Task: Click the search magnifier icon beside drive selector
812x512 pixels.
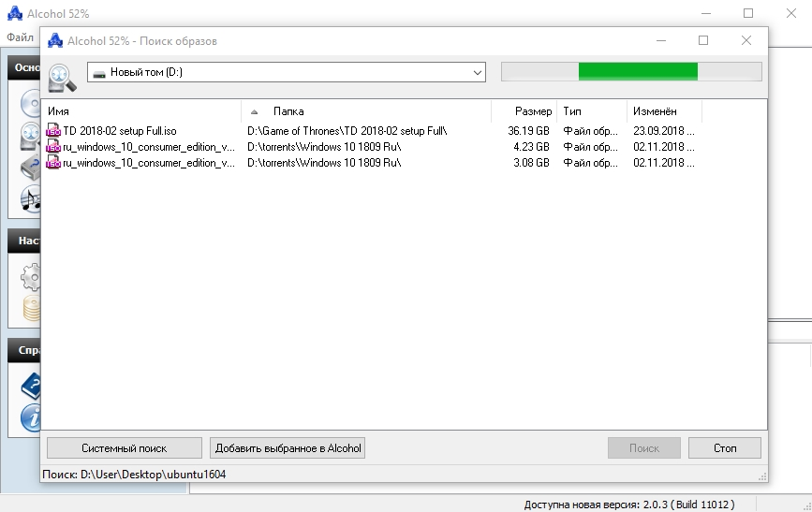Action: click(x=62, y=79)
